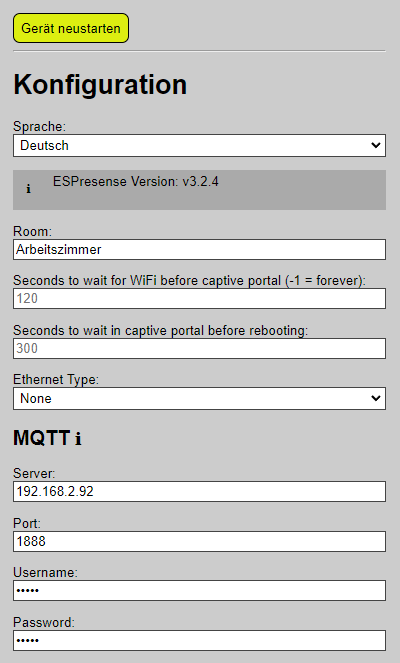Select the captive portal reboot field showing 300
This screenshot has width=400, height=663.
(199, 348)
